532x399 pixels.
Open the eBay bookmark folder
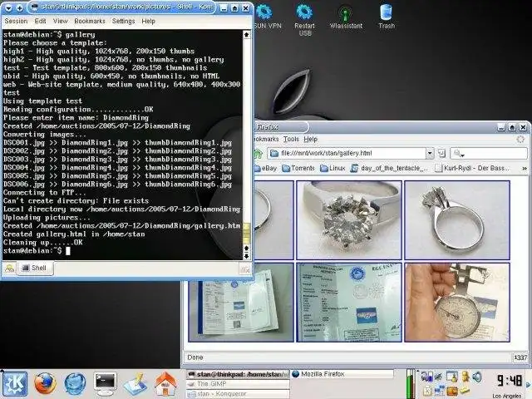click(x=265, y=168)
